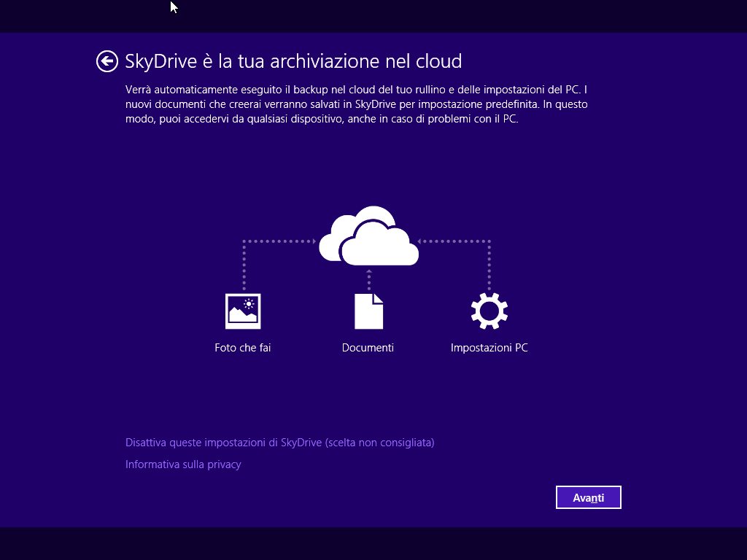Disable SkyDrive settings via "Disattiva queste impostazioni" link
Screen dimensions: 747x560
coord(279,443)
